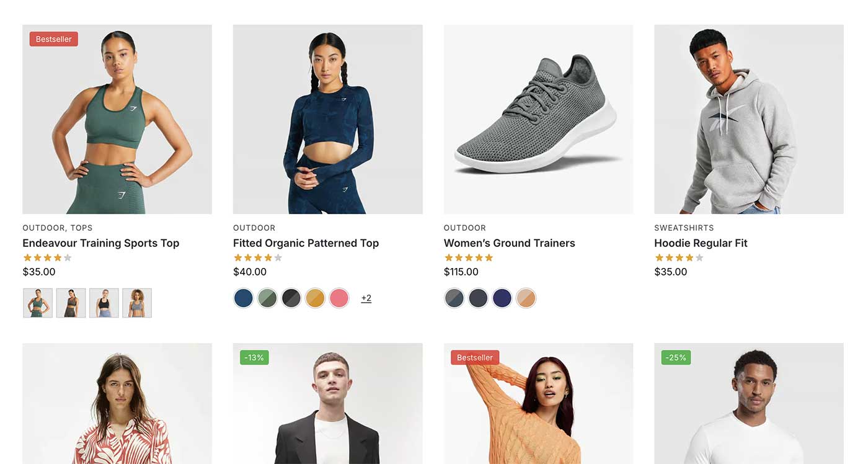View the Women's Ground Trainers product

point(509,243)
